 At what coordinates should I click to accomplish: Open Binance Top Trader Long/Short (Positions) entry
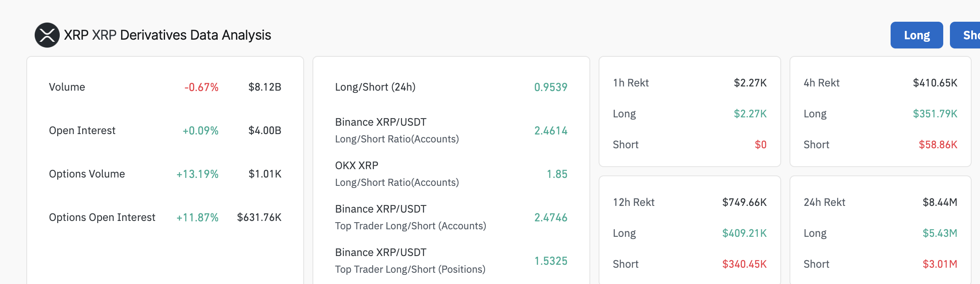point(451,261)
